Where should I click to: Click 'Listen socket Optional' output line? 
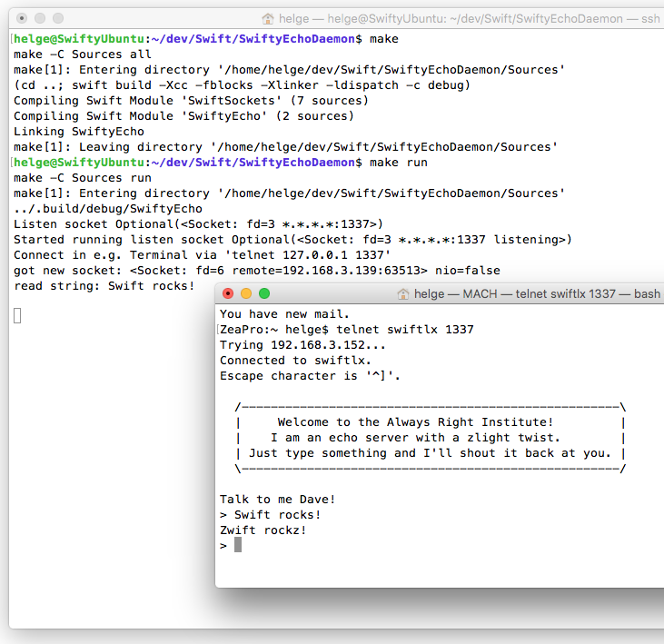pos(198,224)
